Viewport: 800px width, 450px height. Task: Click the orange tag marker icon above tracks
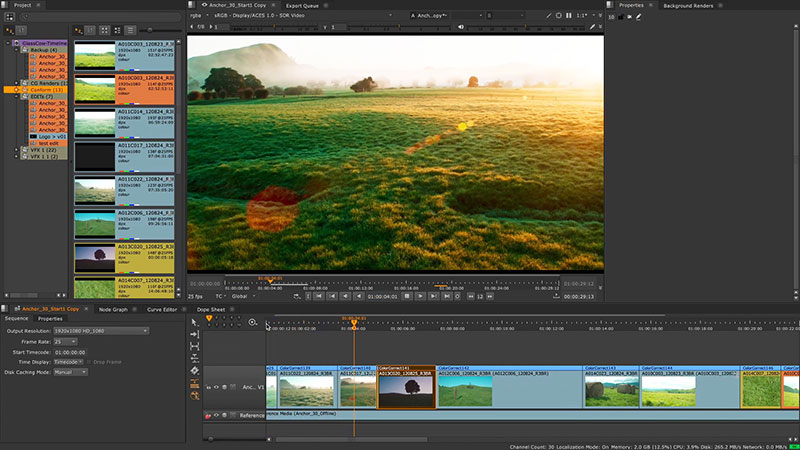[209, 319]
